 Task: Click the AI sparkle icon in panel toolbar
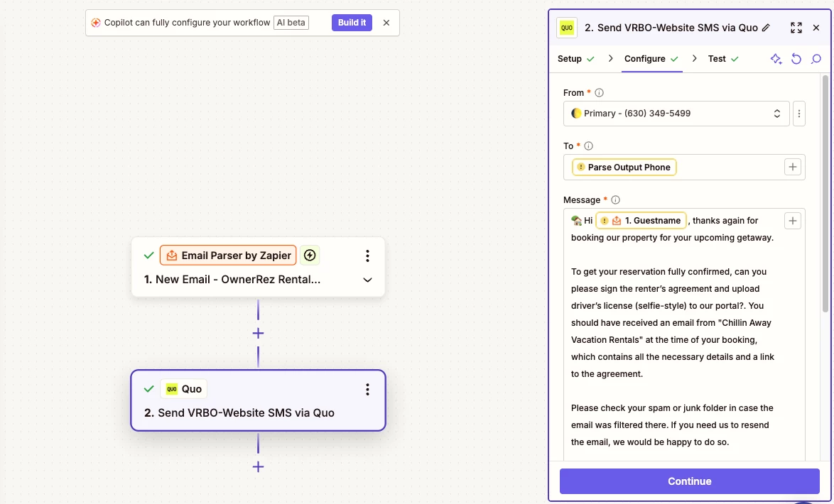point(776,58)
